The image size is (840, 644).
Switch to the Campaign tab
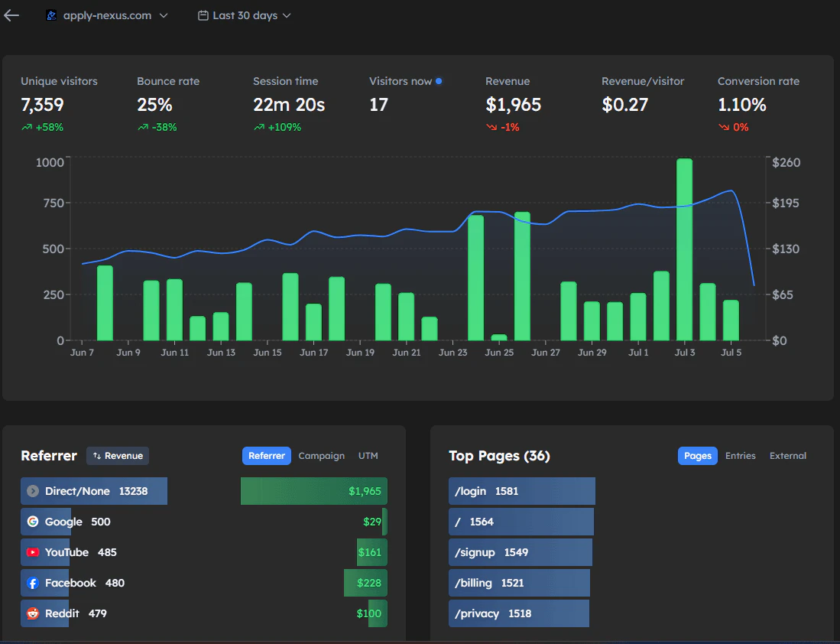pyautogui.click(x=321, y=455)
